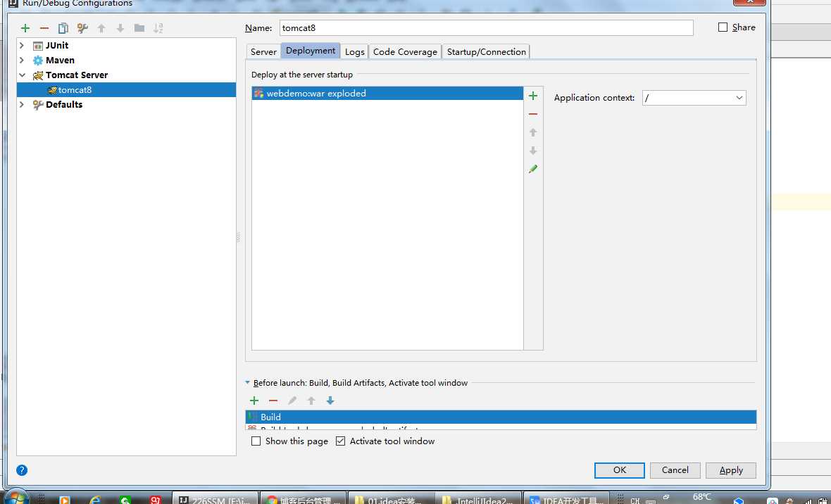
Task: Toggle the Share checkbox
Action: point(723,27)
